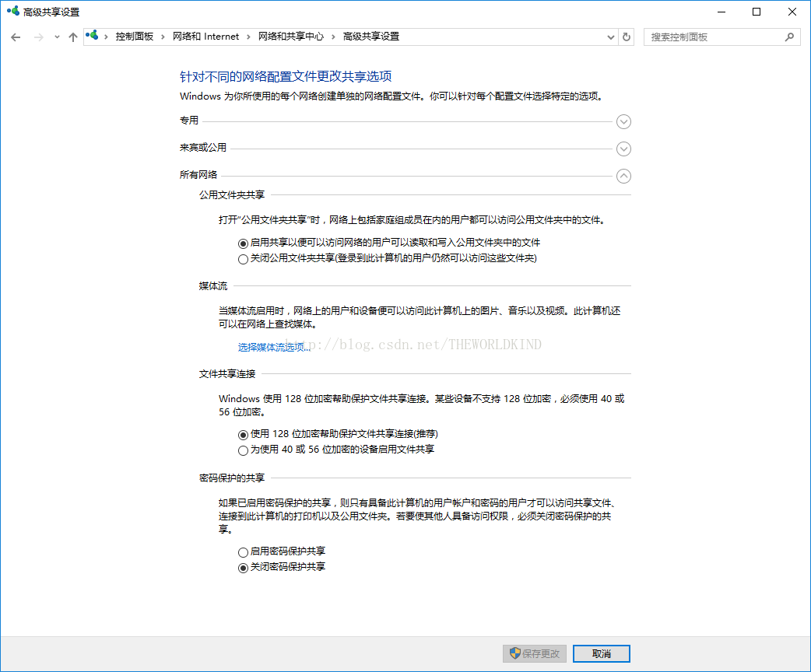The image size is (811, 672).
Task: Click the 文件共享连接 section label
Action: tap(227, 374)
